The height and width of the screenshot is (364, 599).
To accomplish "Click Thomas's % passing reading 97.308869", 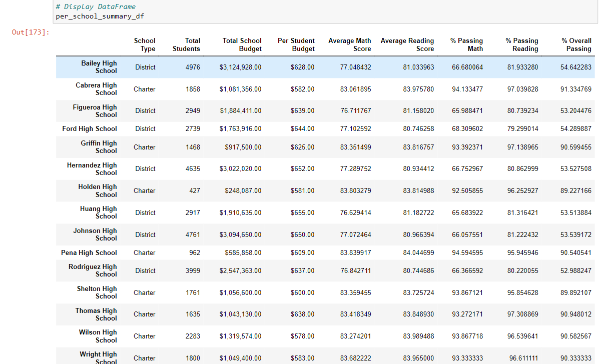I will pos(522,314).
